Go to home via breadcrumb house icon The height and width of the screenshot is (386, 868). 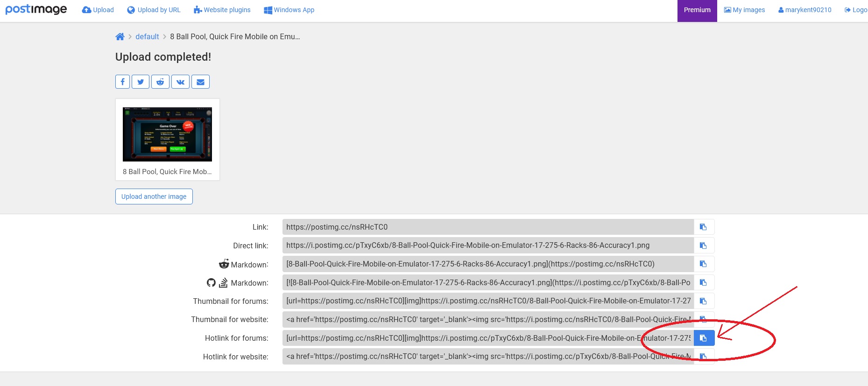120,36
